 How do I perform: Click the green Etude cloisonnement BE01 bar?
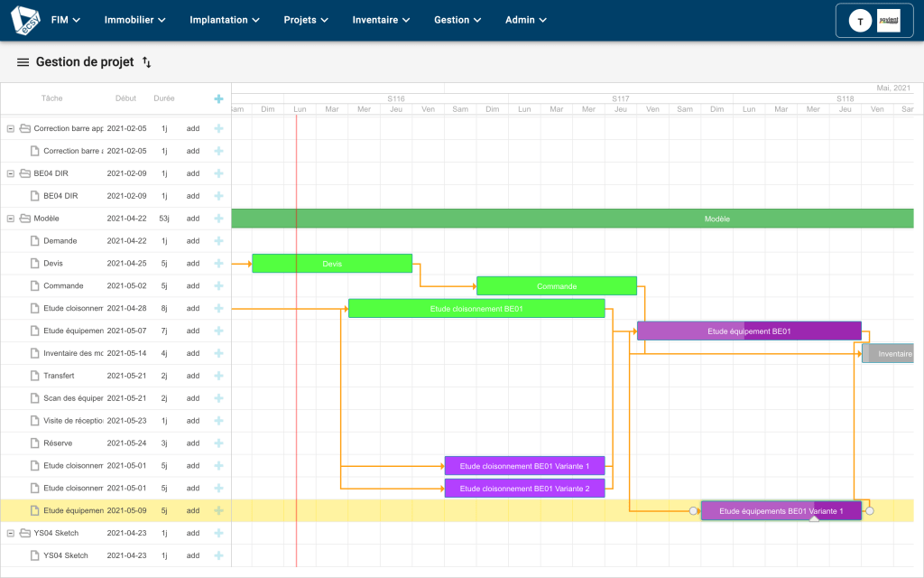[x=476, y=308]
